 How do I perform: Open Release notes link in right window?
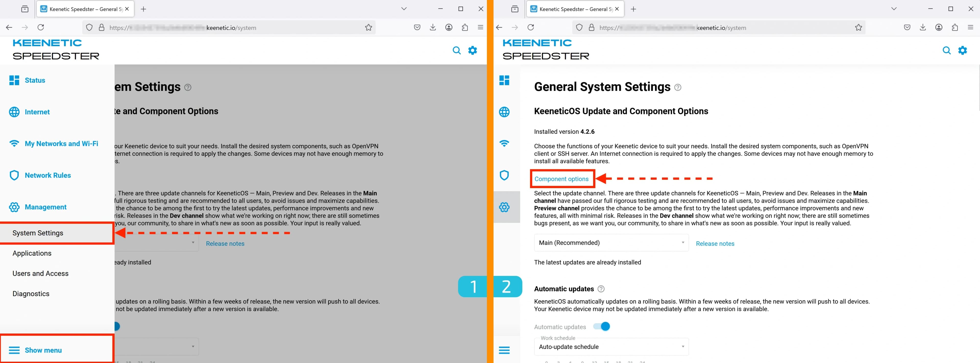pos(715,244)
